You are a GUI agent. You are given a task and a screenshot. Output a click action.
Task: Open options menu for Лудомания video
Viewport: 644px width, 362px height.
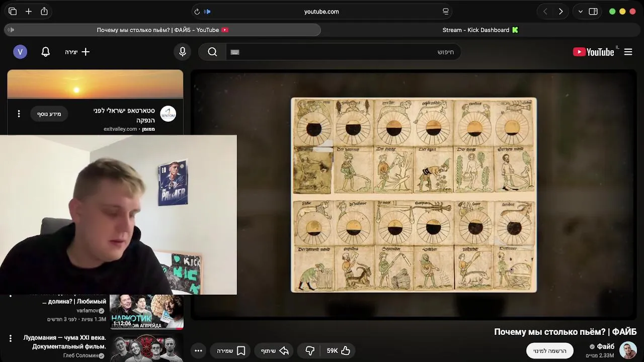point(10,338)
